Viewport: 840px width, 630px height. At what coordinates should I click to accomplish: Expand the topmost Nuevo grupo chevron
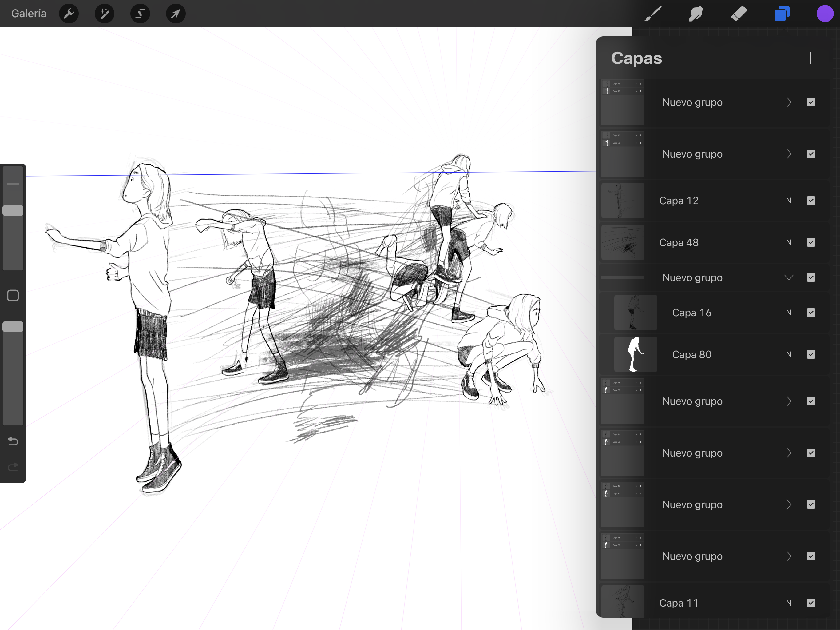[789, 102]
